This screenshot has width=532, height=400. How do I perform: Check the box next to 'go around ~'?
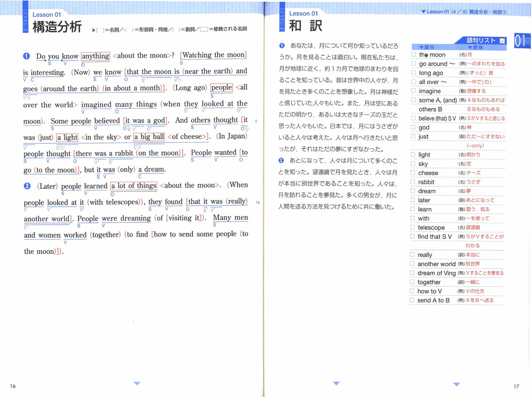[x=414, y=63]
